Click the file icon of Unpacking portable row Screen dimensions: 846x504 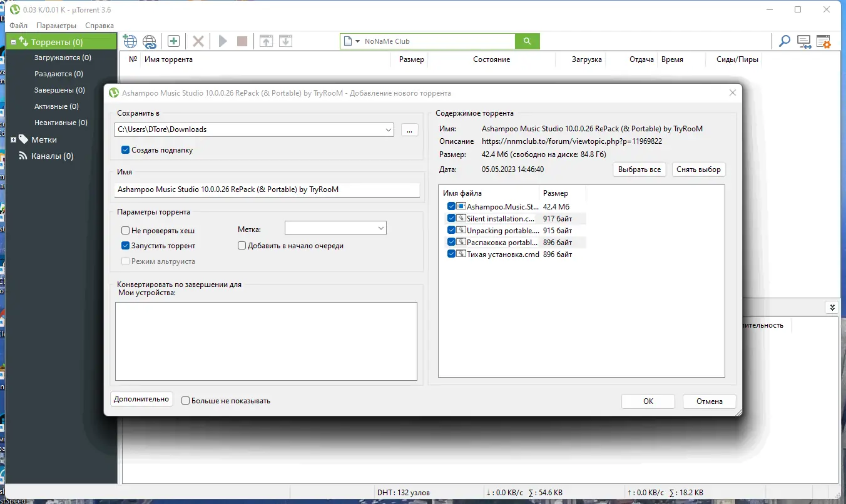click(x=461, y=230)
